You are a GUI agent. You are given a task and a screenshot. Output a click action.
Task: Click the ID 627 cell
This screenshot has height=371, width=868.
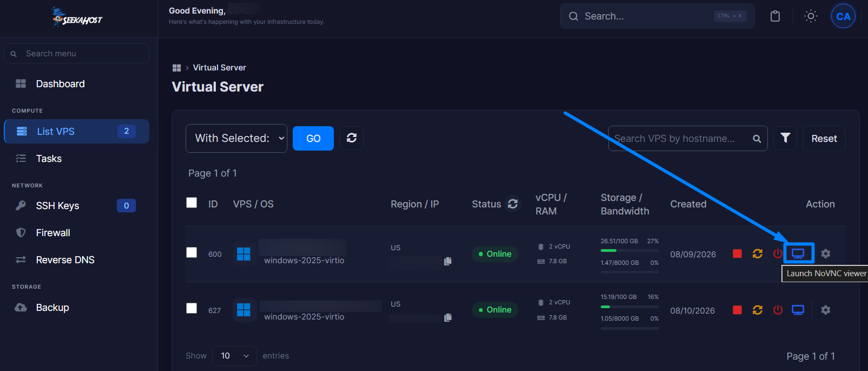click(214, 311)
